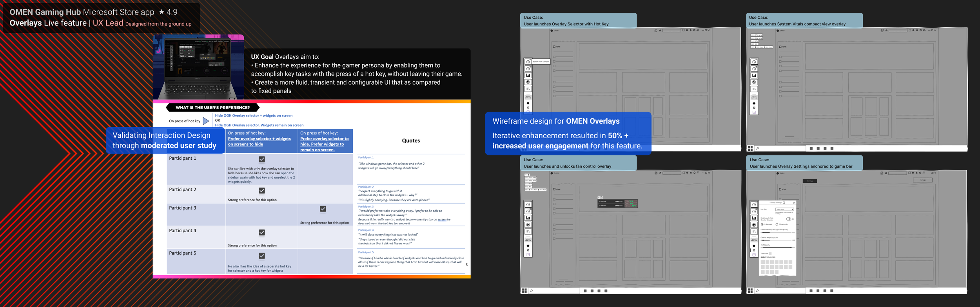
Task: Click second gauge icon in System Vitals wireframe
Action: click(x=754, y=69)
